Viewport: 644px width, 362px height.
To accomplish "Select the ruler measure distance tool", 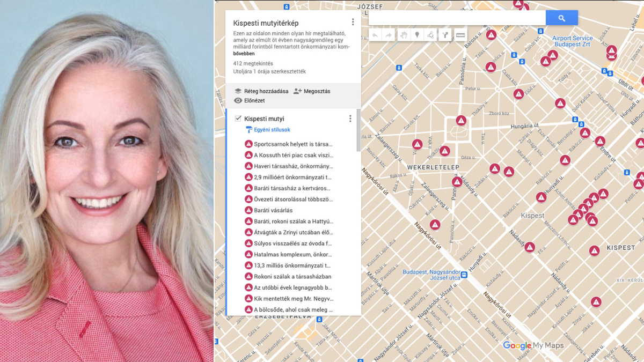I will tap(460, 35).
